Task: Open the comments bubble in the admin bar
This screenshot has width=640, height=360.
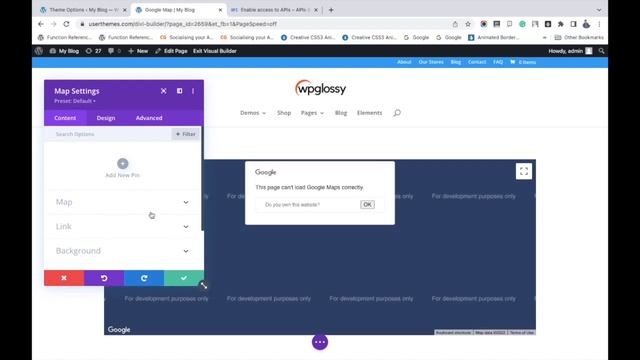Action: tap(114, 51)
